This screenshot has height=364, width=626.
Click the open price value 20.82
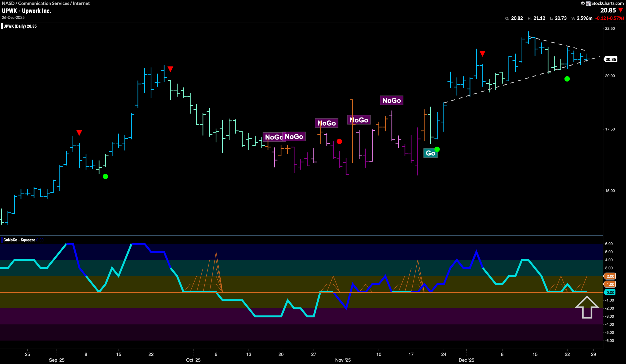click(x=517, y=18)
